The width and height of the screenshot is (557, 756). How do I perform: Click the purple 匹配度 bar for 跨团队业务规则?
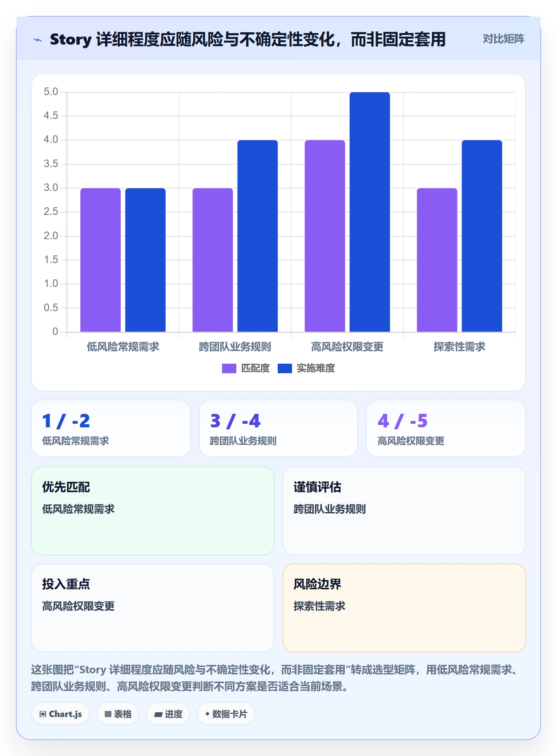(213, 260)
